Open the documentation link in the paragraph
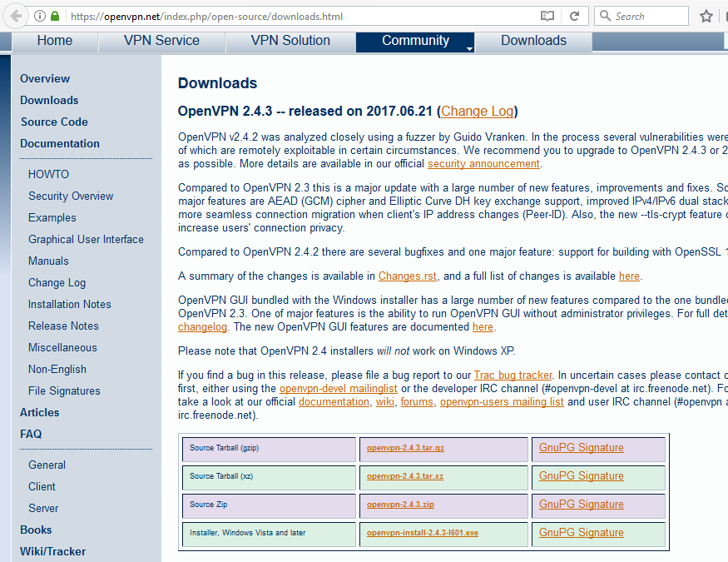 [334, 402]
